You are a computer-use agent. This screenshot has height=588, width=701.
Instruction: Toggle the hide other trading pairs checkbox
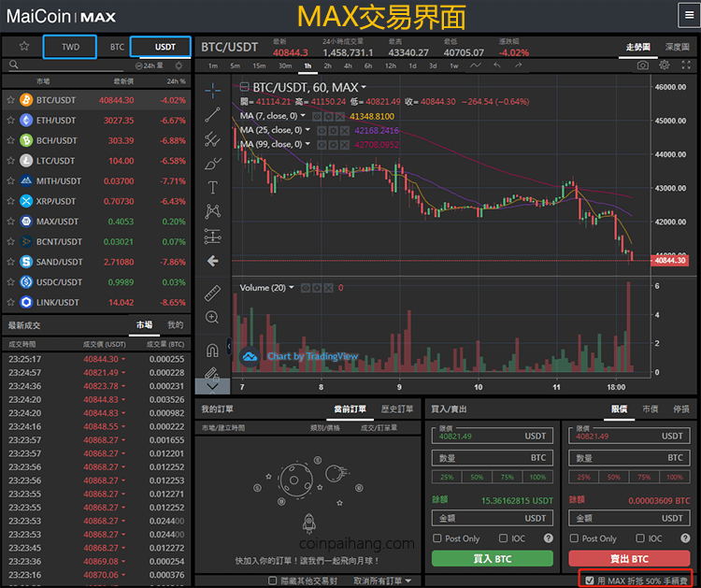pos(272,581)
